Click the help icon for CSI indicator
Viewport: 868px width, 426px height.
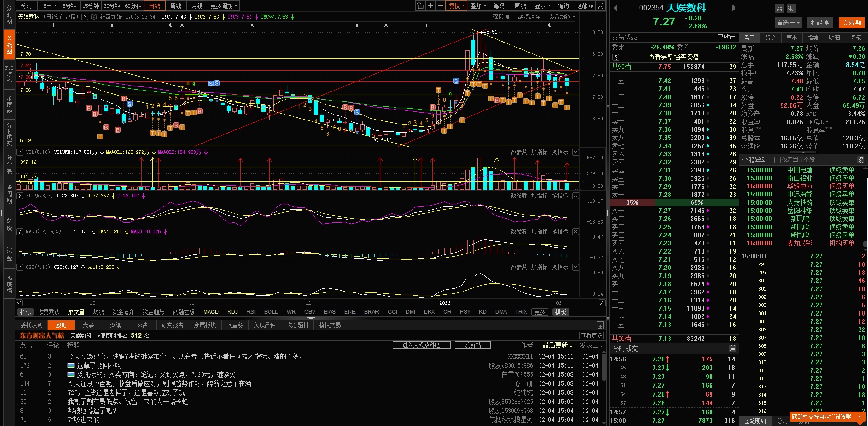20,267
